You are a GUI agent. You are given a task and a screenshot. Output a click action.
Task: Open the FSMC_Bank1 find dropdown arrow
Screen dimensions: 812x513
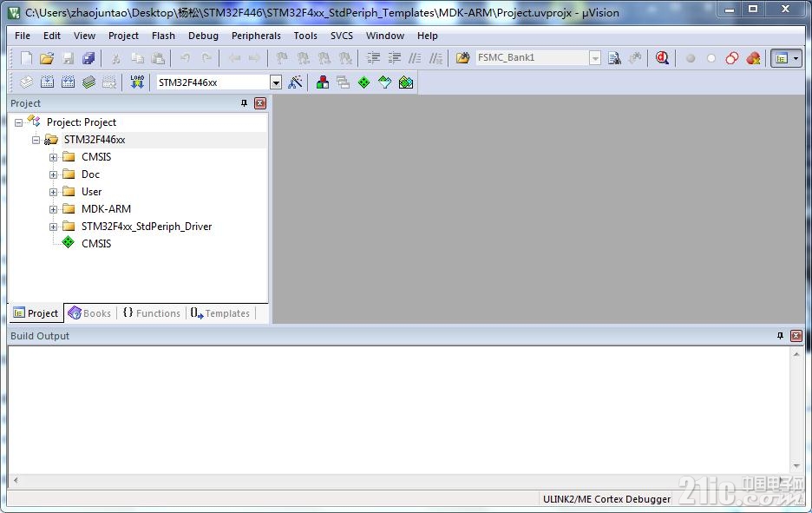point(595,58)
